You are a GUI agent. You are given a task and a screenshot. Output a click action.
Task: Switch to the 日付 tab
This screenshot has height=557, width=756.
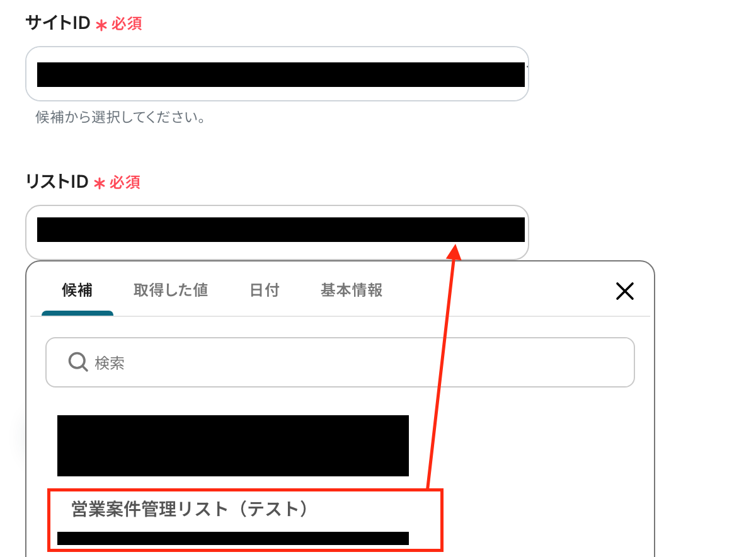coord(264,290)
